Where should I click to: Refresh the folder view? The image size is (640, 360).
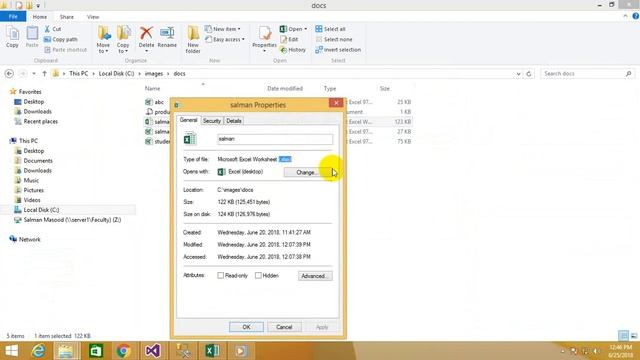(x=529, y=74)
